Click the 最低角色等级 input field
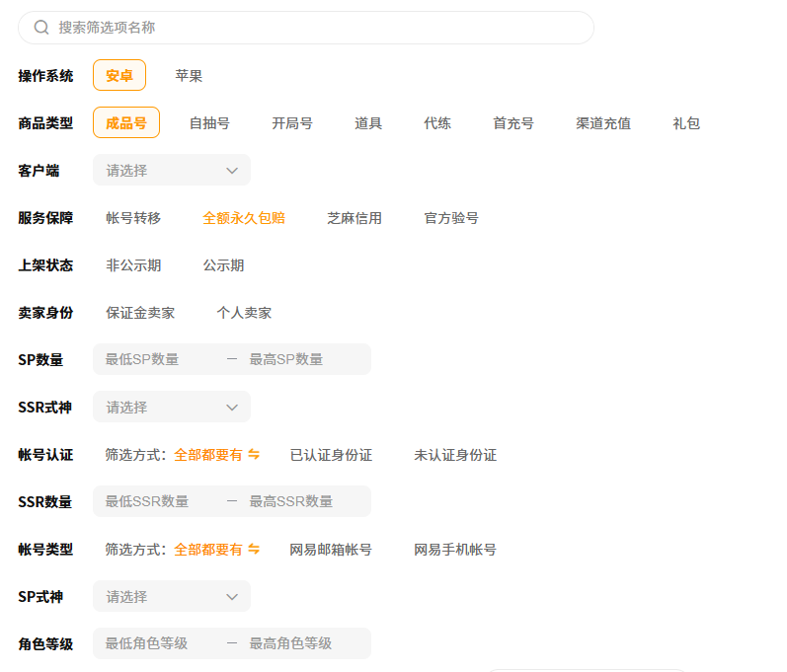 (x=158, y=644)
